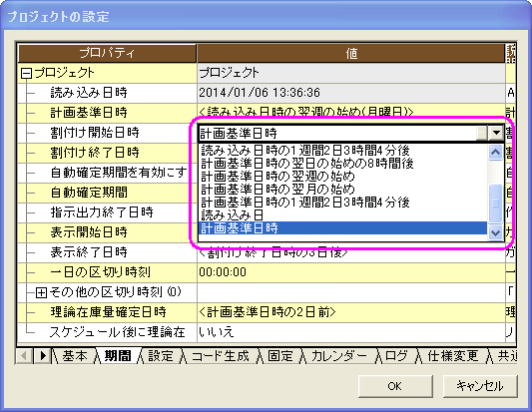Click the tab strip scroll left arrow
This screenshot has height=412, width=532.
[24, 356]
